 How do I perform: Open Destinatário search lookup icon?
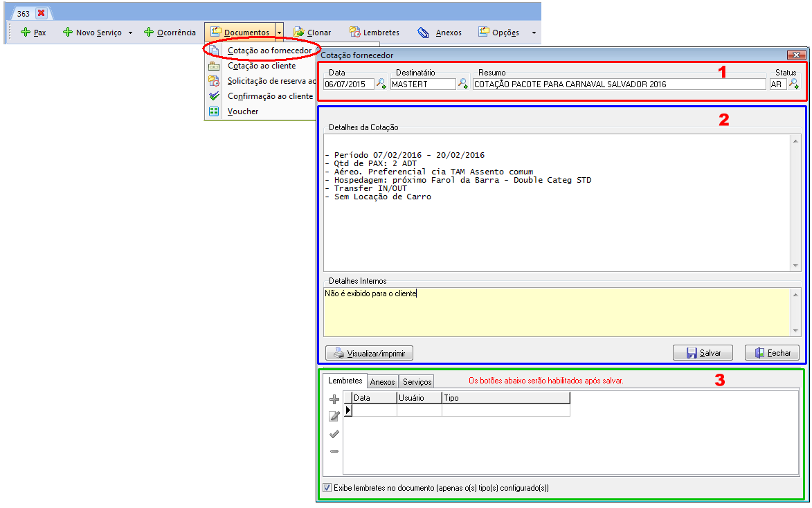[x=463, y=84]
